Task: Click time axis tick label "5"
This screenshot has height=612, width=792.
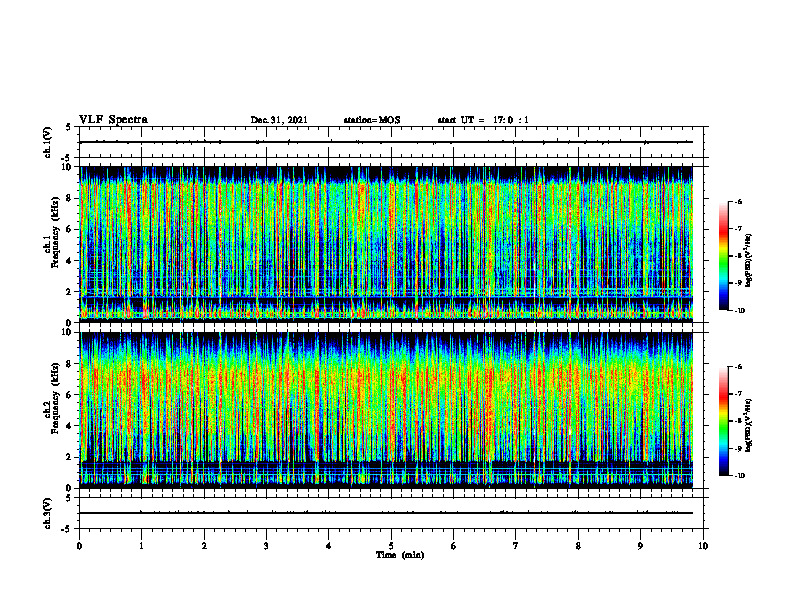Action: (391, 546)
